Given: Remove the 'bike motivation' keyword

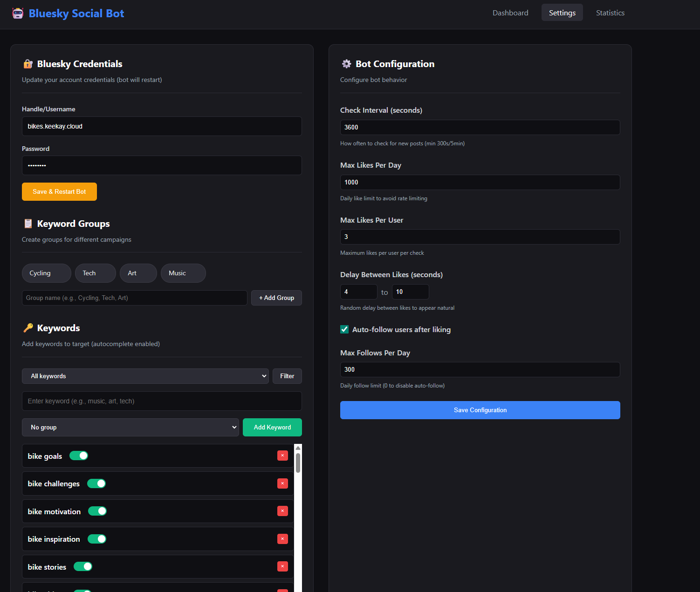Looking at the screenshot, I should click(282, 511).
